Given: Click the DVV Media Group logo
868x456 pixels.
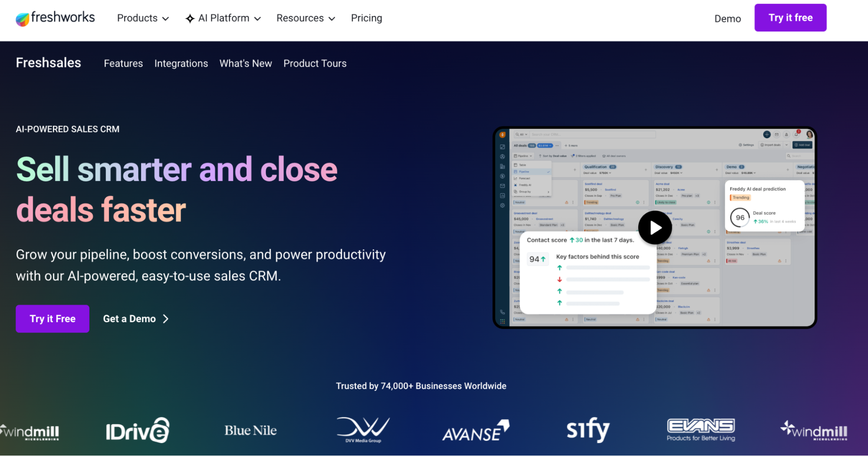Looking at the screenshot, I should pos(363,430).
